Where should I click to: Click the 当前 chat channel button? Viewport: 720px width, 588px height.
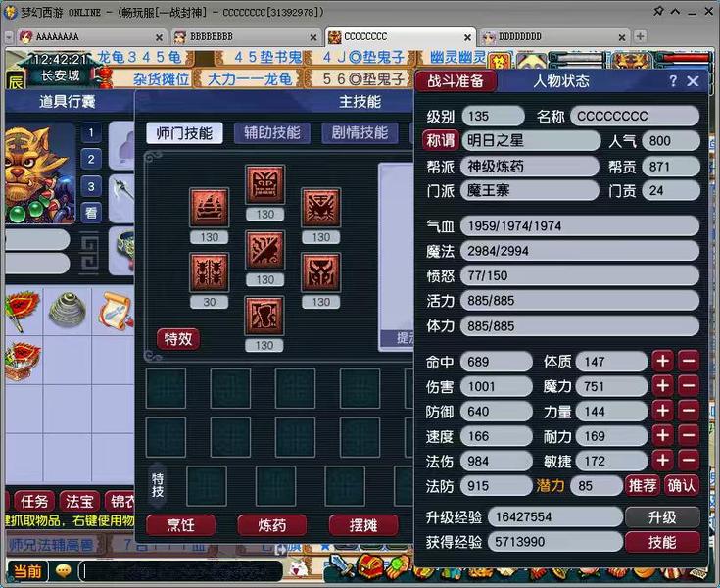click(x=27, y=571)
